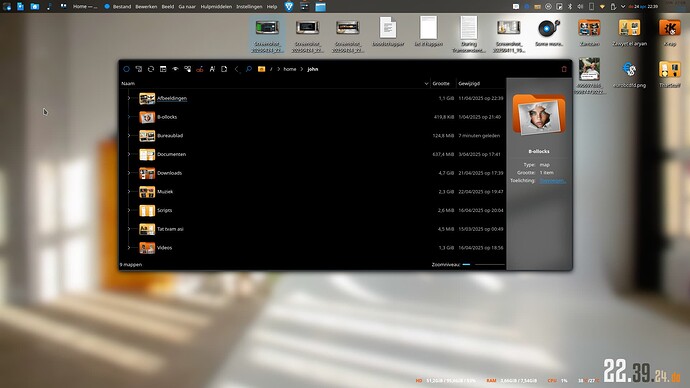The height and width of the screenshot is (388, 690).
Task: Open the Beeld menu
Action: [168, 7]
